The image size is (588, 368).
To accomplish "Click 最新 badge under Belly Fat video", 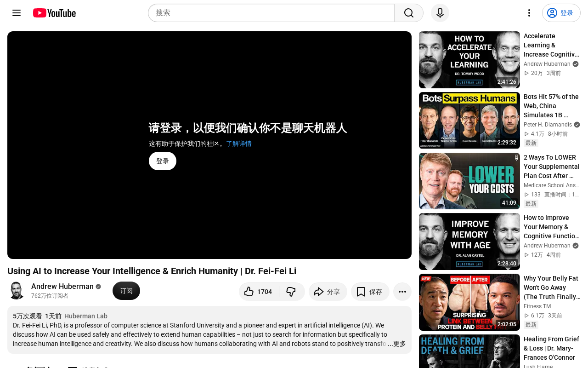I will click(x=531, y=325).
